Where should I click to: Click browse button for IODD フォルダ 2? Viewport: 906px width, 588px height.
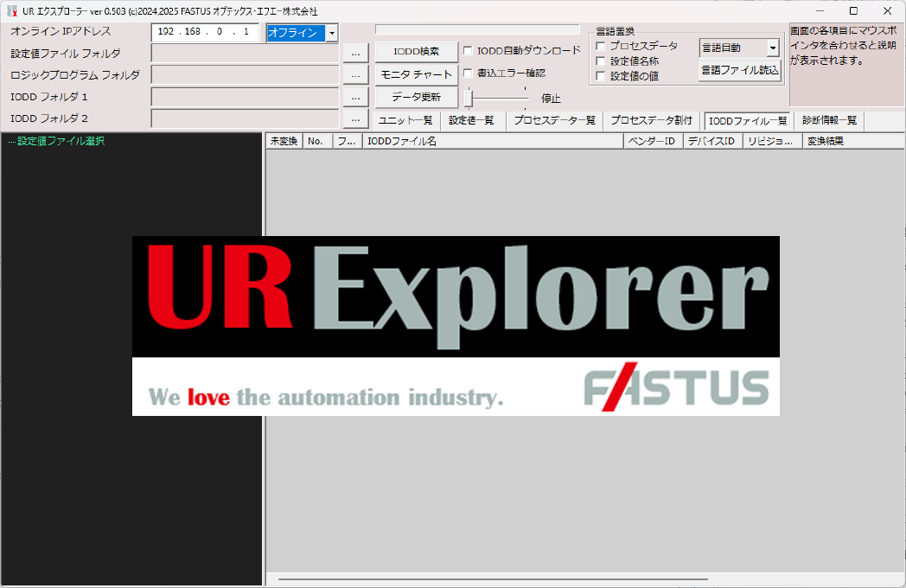point(355,118)
